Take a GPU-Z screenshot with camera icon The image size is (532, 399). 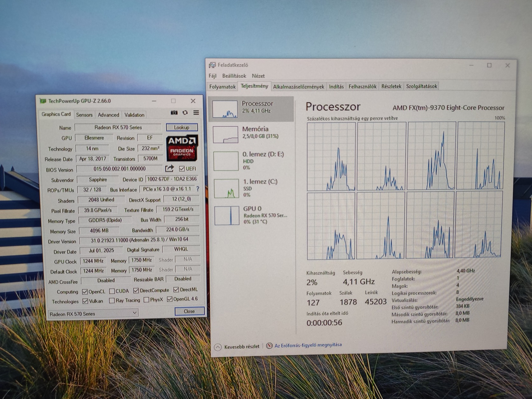(174, 113)
